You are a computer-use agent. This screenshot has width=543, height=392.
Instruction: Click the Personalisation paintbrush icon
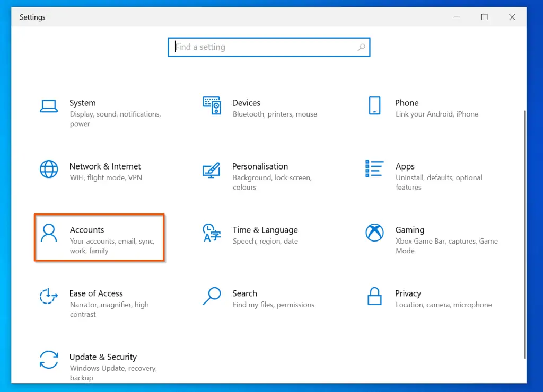(x=212, y=170)
